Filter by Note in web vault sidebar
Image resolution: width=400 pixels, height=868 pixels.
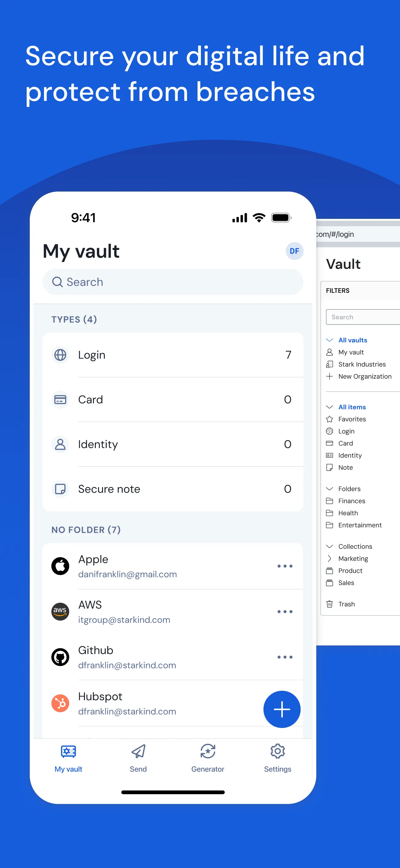(345, 468)
